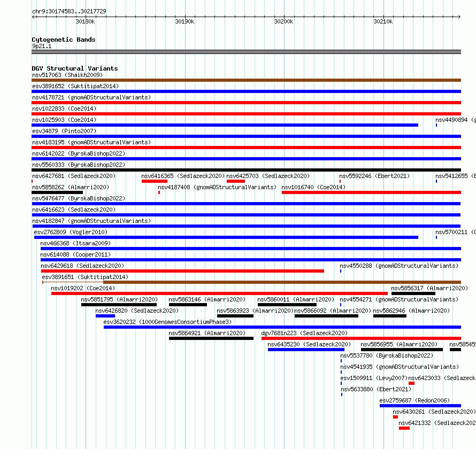This screenshot has height=449, width=476.
Task: Click nsv4183195 gnomADStructuralVariants label
Action: click(x=91, y=142)
